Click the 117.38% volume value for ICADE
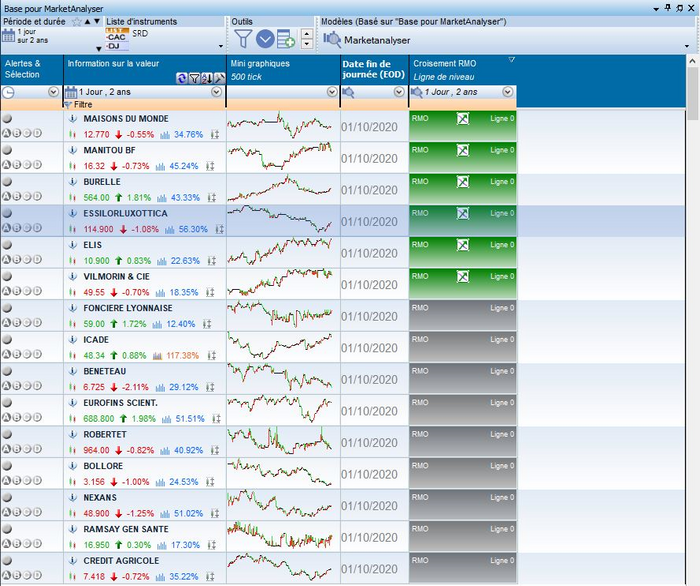Image resolution: width=700 pixels, height=586 pixels. click(x=183, y=356)
